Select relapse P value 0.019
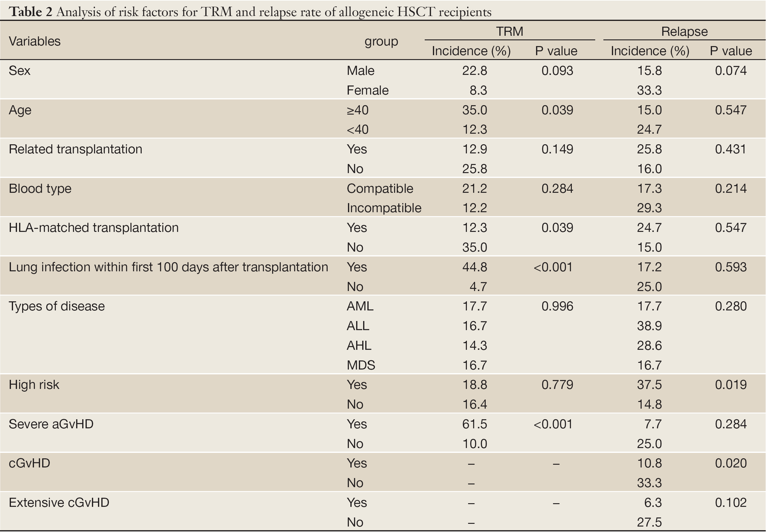The width and height of the screenshot is (766, 532). 731,385
